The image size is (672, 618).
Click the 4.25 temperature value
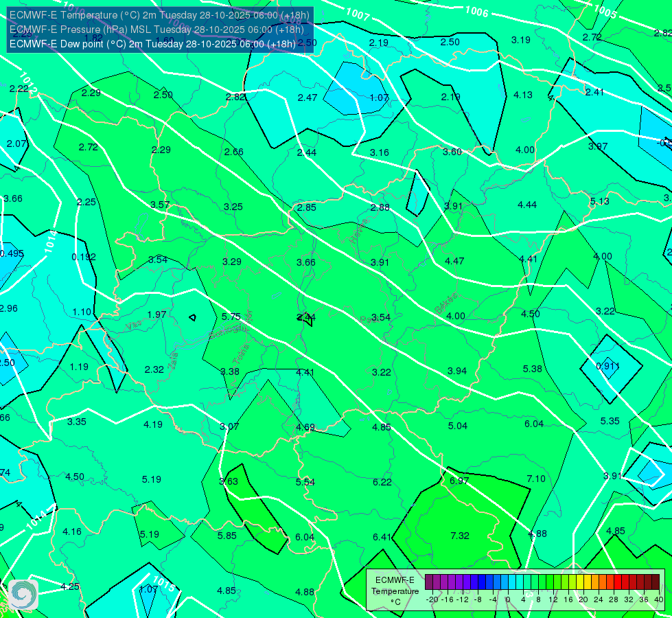click(x=70, y=586)
